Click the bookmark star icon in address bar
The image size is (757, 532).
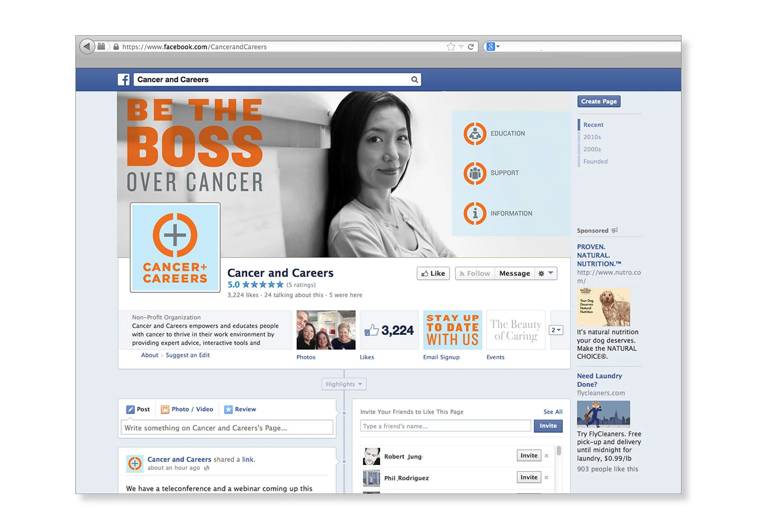(451, 46)
